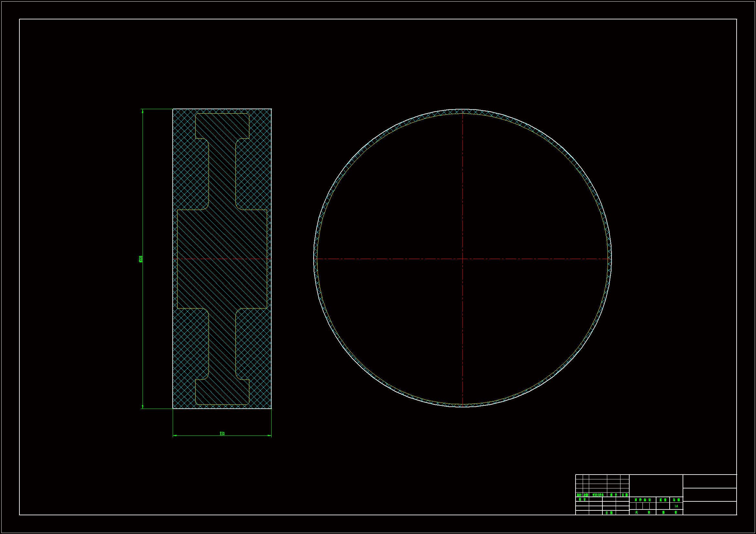Select the lower-right cross-hatched pocket region
756x534 pixels.
254,342
